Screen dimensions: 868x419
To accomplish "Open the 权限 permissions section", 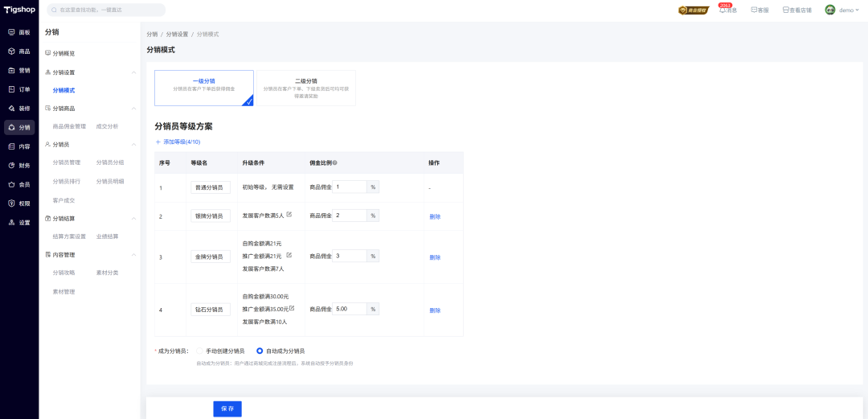I will click(x=19, y=203).
